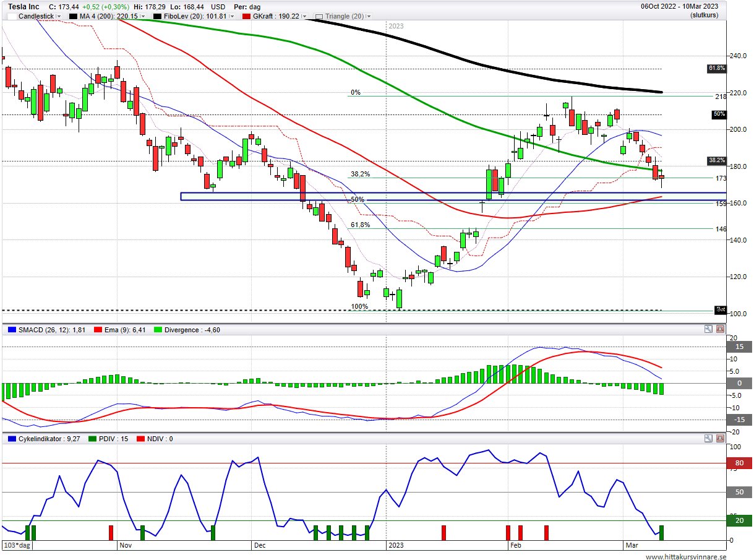Expand the GKraft dropdown arrow
Viewport: 754px width, 560px height.
click(x=304, y=16)
